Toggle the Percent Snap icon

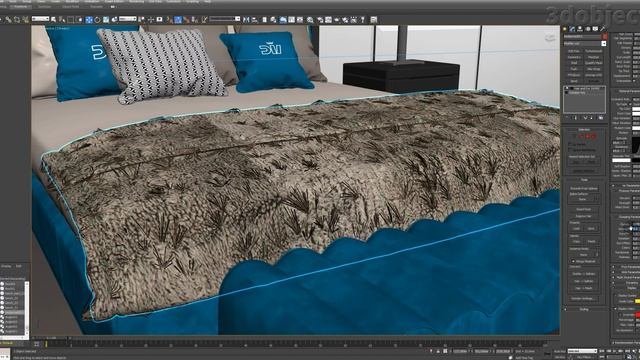click(187, 19)
